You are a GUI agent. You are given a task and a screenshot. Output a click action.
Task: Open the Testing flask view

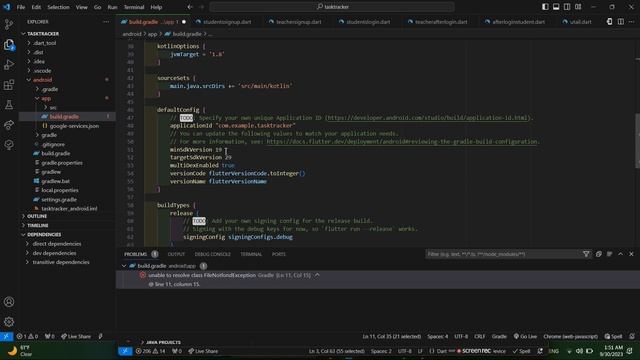point(9,105)
